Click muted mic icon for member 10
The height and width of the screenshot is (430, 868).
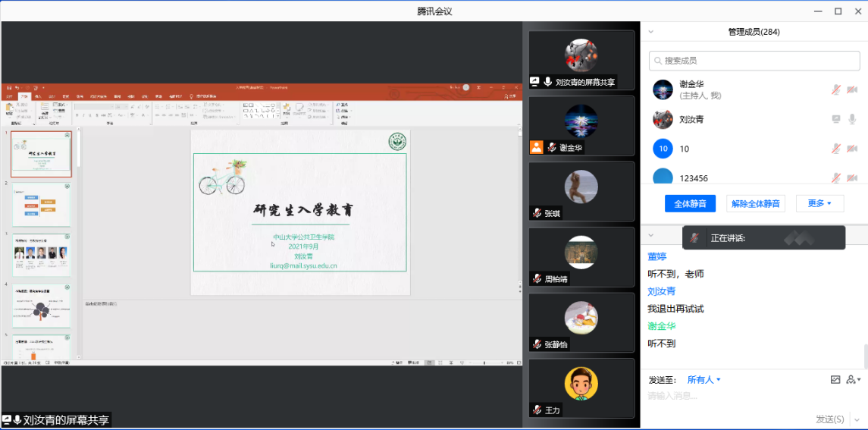(x=835, y=149)
